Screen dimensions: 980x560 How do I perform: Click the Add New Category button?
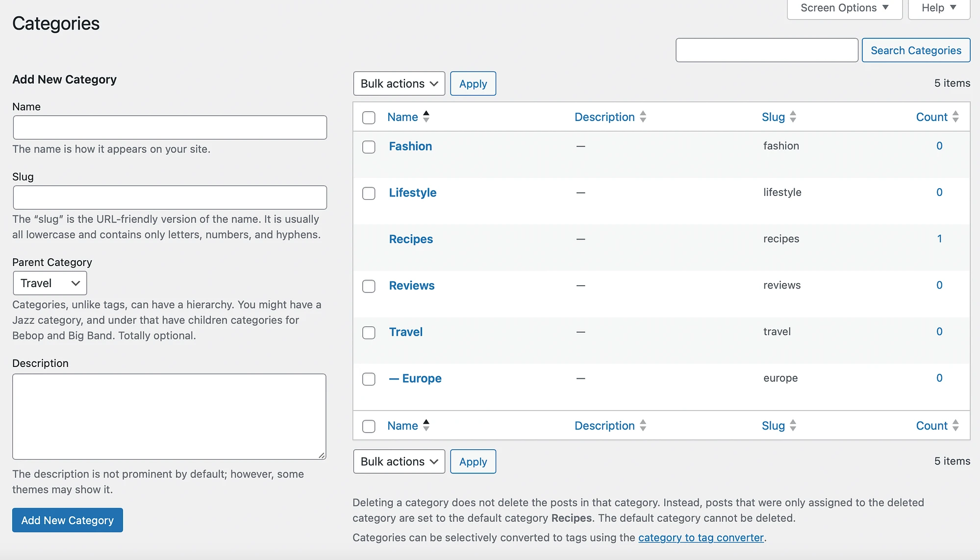pyautogui.click(x=67, y=520)
